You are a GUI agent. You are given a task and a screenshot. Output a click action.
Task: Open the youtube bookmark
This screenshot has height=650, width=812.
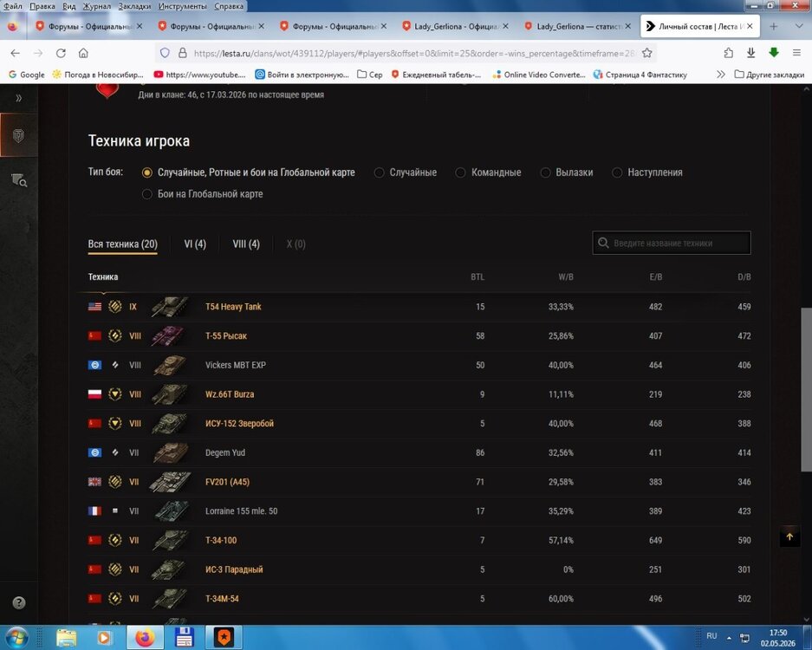pos(200,75)
